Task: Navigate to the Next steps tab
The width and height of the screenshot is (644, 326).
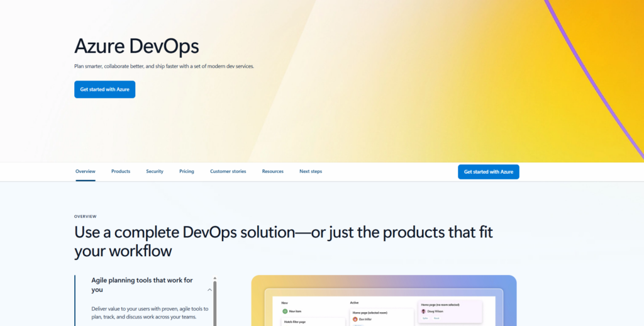Action: coord(311,171)
